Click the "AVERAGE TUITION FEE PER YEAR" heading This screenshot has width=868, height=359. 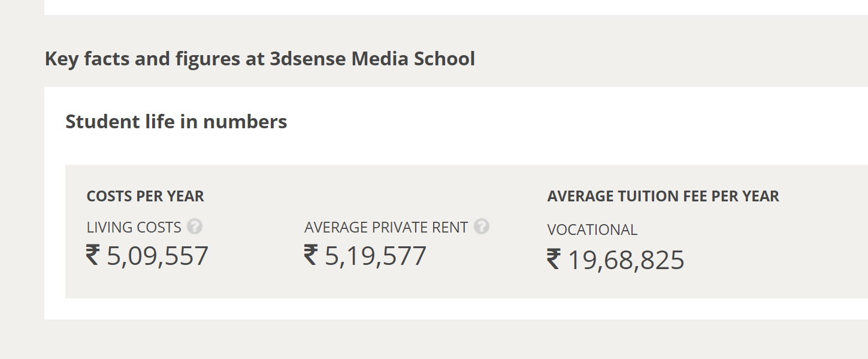pos(663,197)
